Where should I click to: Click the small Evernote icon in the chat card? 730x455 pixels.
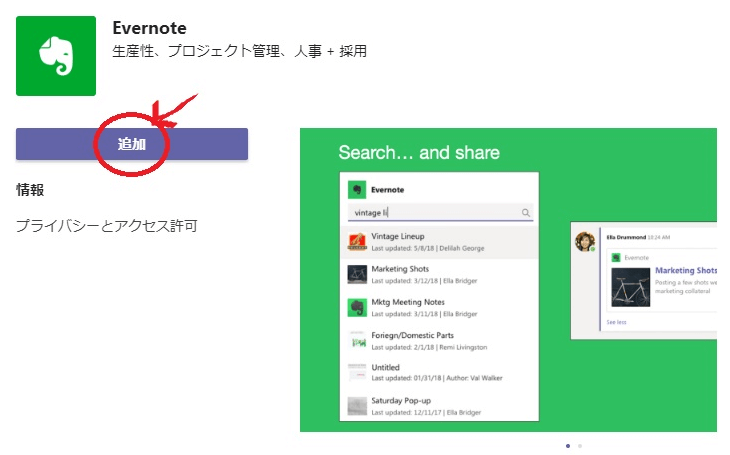coord(614,257)
